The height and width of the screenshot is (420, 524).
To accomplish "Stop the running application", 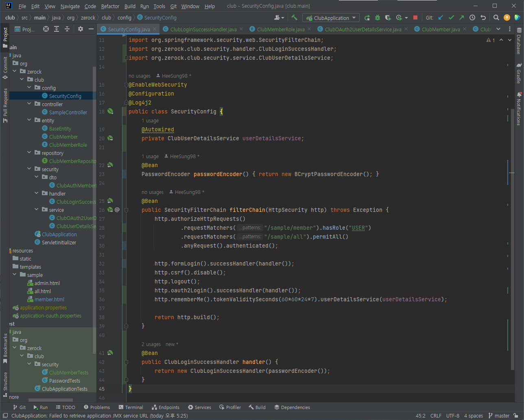I will (415, 17).
